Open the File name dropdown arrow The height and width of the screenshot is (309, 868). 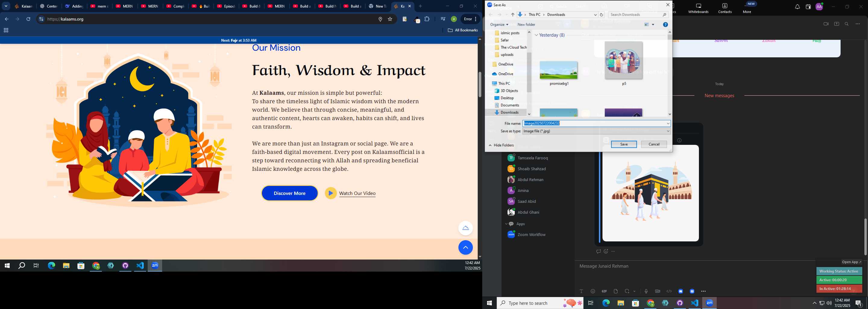pos(668,123)
